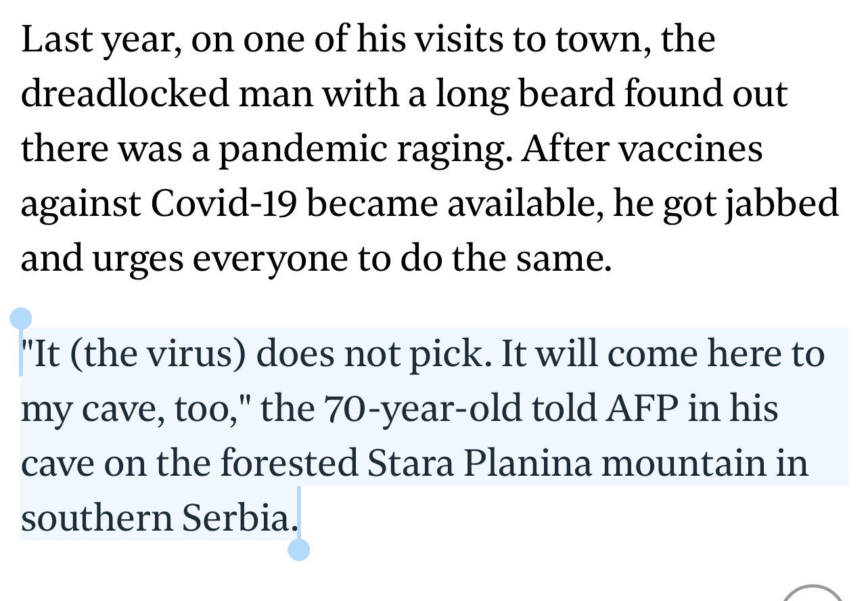Tap the start selection handle before the quote
868x601 pixels.
point(21,318)
